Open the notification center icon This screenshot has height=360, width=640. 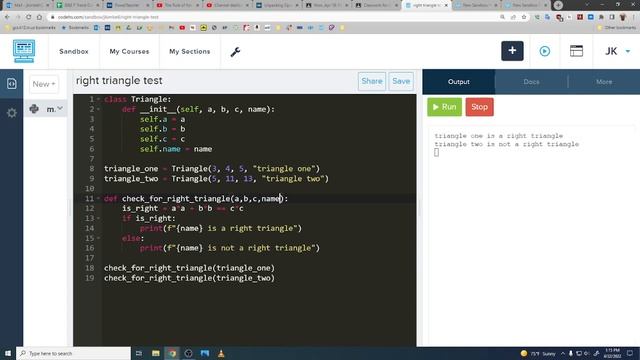tap(630, 353)
